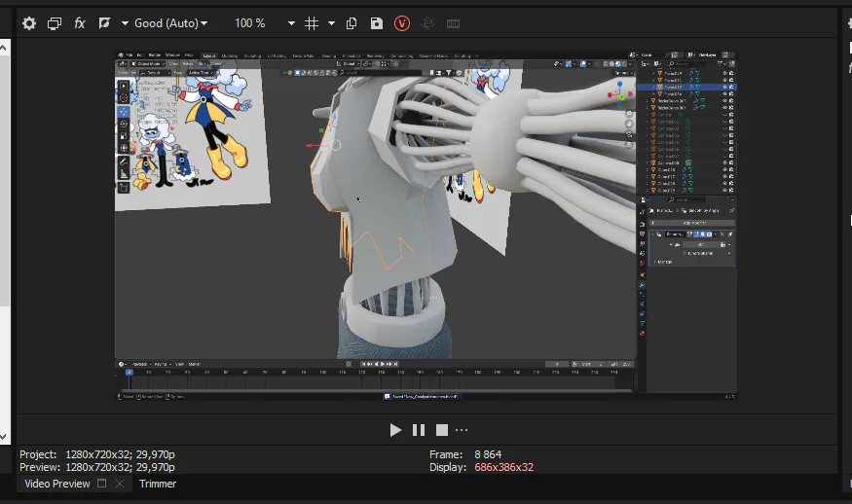Stop the video preview playback
The image size is (852, 504).
pyautogui.click(x=442, y=430)
